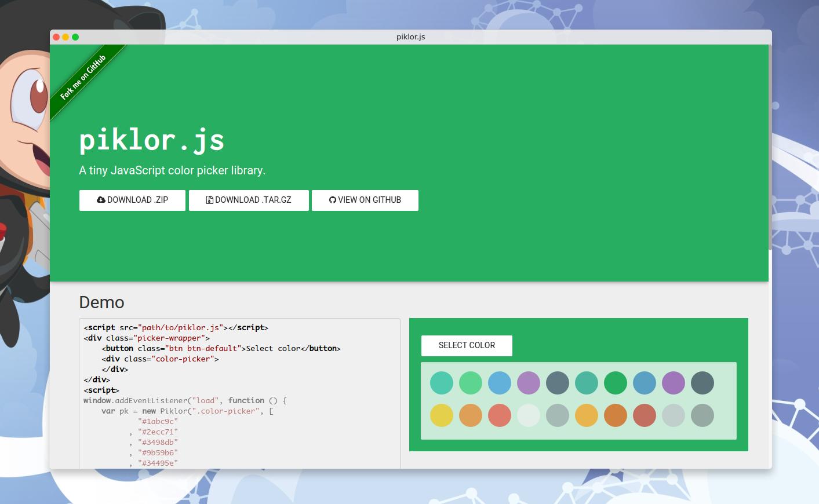Click the code line containing "#1abc9c"
This screenshot has width=819, height=504.
pyautogui.click(x=158, y=421)
